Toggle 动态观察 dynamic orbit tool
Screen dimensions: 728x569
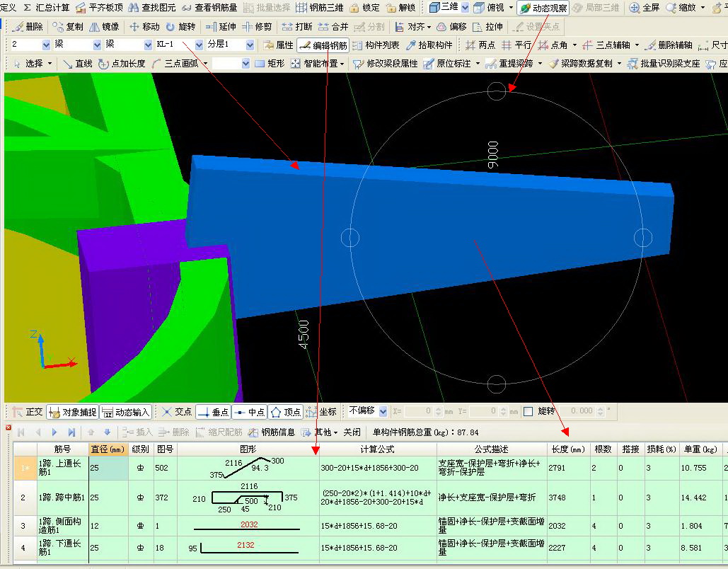pyautogui.click(x=543, y=8)
